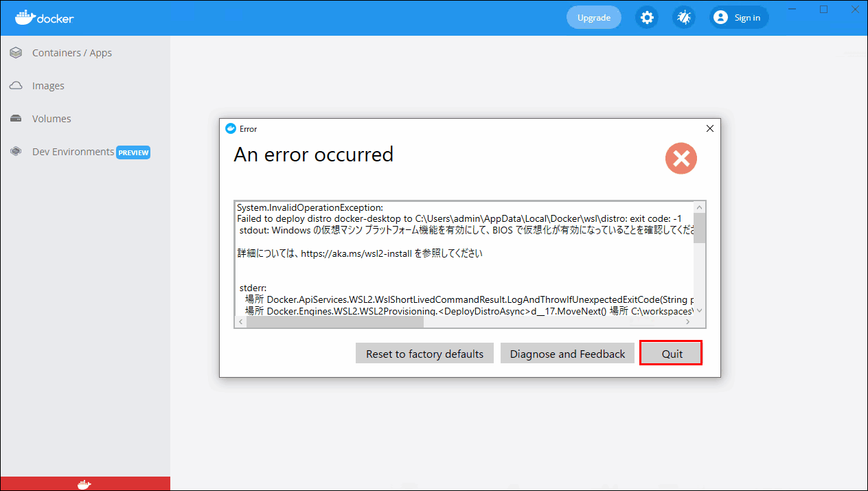Image resolution: width=868 pixels, height=491 pixels.
Task: Click the Docker icon in Error dialog title
Action: 231,128
